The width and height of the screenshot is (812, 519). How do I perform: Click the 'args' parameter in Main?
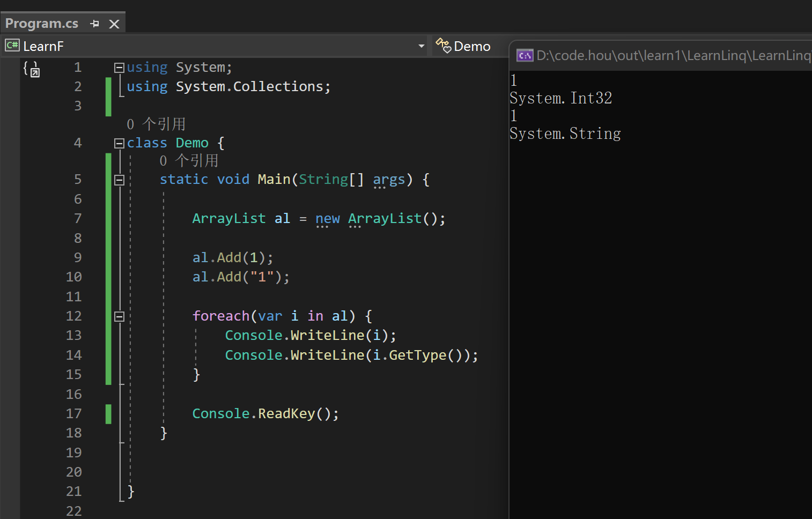coord(389,180)
